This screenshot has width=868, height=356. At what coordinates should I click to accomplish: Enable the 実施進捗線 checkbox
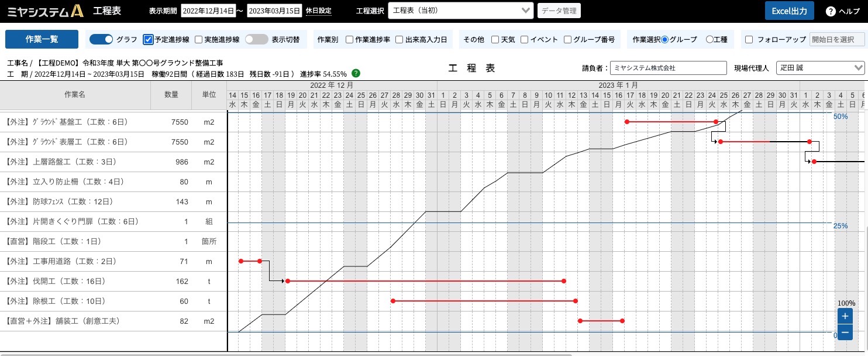point(198,40)
